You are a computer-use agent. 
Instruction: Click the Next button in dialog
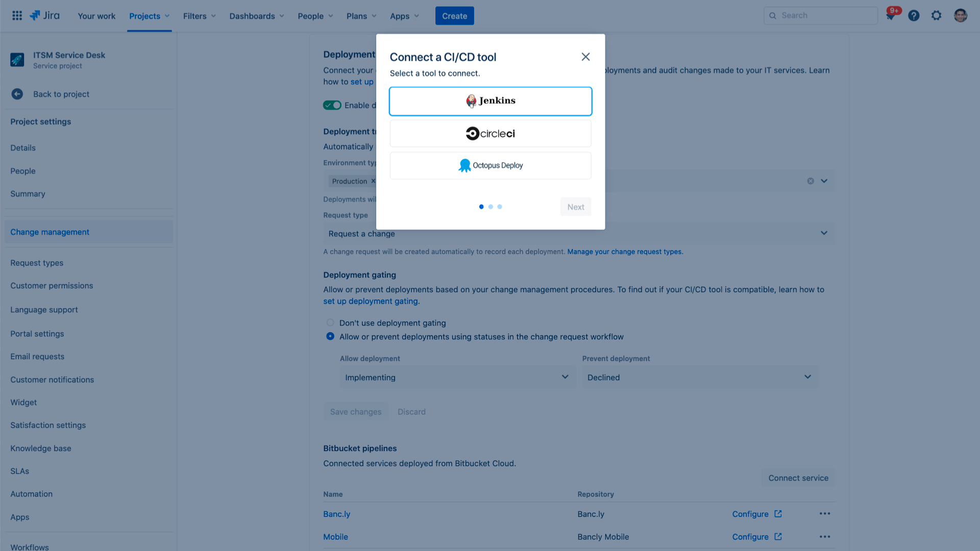575,207
